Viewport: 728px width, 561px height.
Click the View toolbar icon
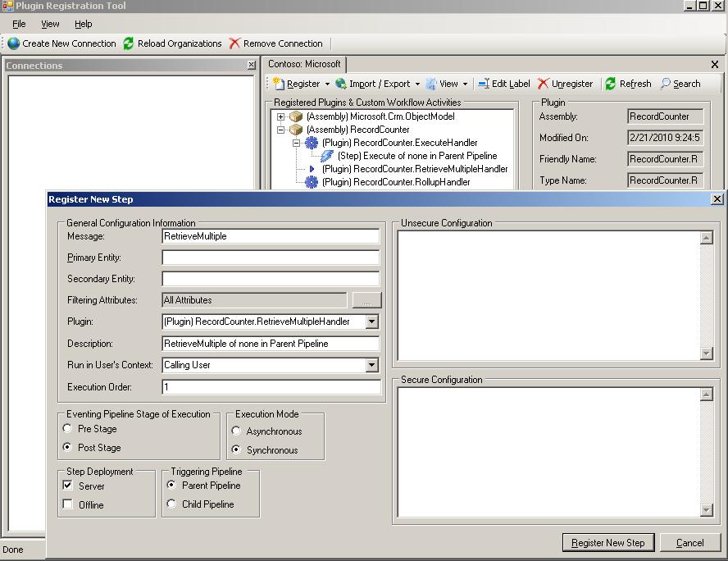[431, 84]
